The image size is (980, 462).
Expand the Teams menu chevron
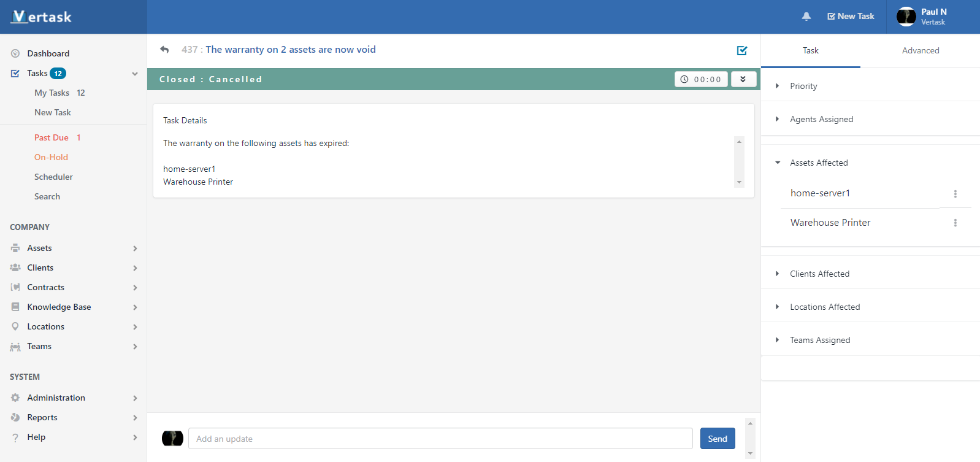[x=135, y=347]
